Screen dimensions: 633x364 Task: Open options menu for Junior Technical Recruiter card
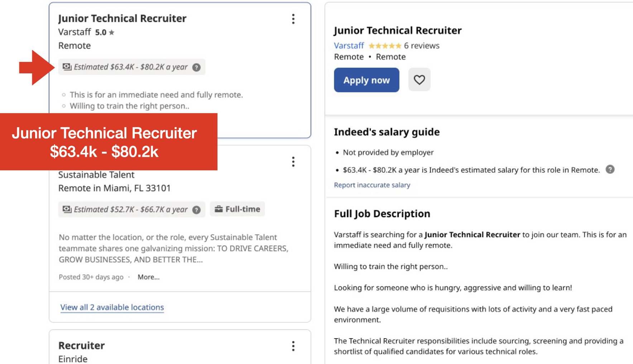point(293,19)
